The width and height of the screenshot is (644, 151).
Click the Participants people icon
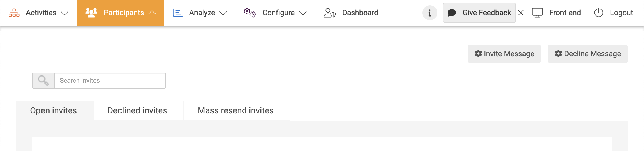91,13
